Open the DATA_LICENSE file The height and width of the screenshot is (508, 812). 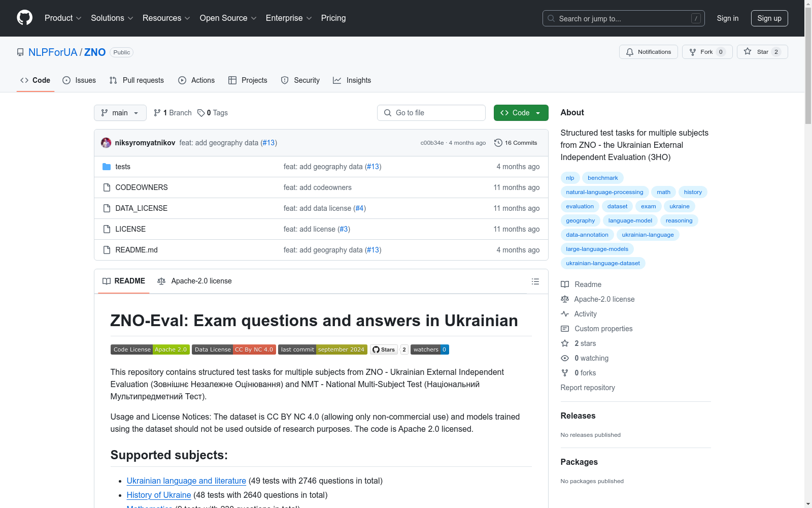click(142, 208)
